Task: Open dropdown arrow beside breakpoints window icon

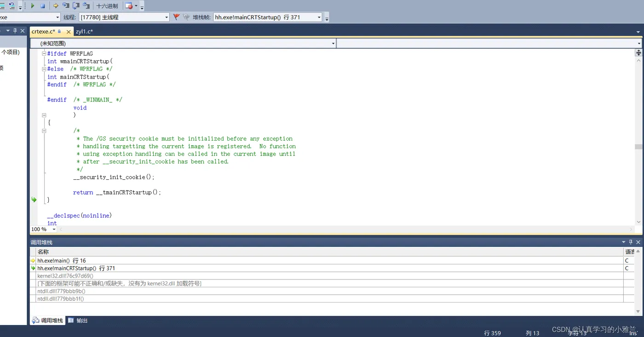Action: (x=136, y=6)
